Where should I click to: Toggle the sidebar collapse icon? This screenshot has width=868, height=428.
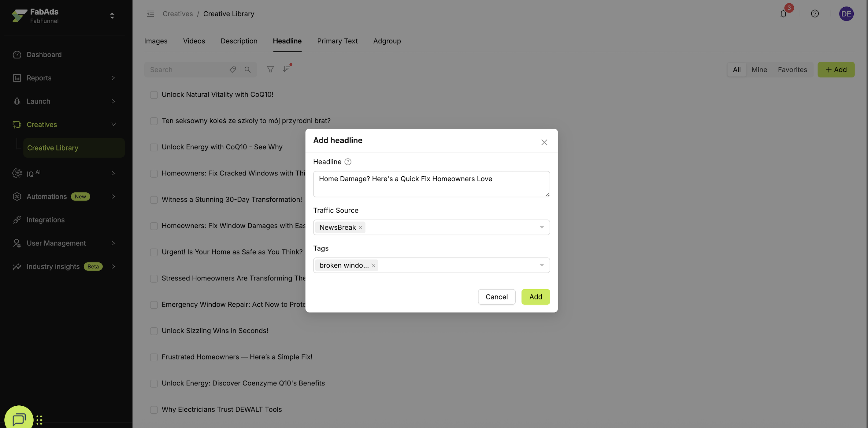coord(150,14)
